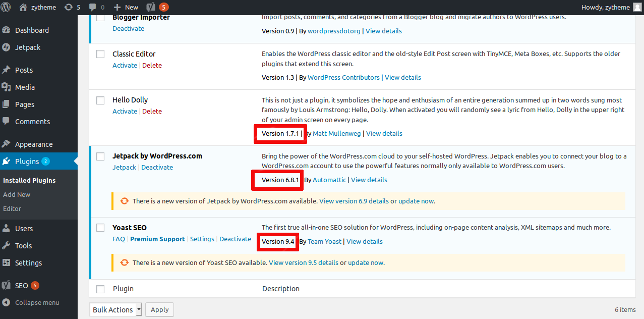Click the Comments icon in sidebar

click(7, 122)
